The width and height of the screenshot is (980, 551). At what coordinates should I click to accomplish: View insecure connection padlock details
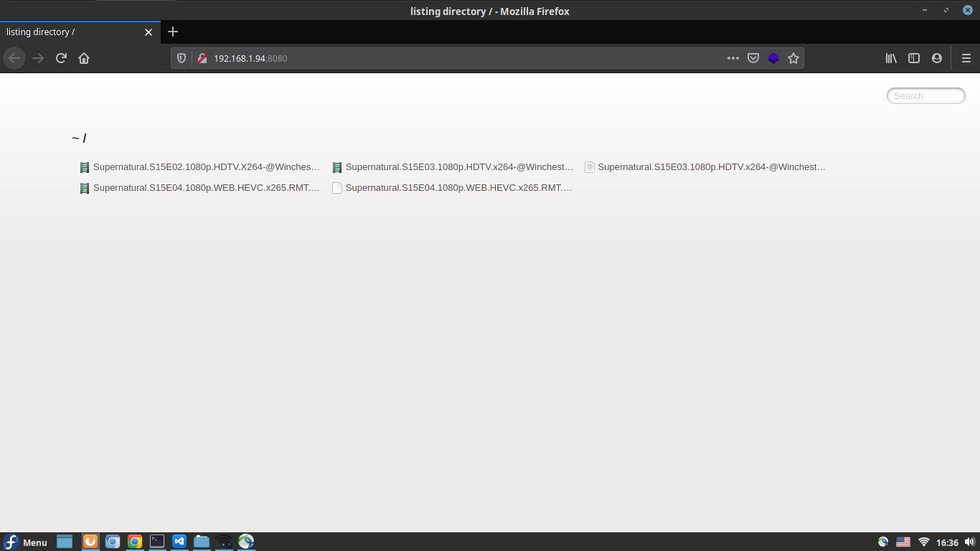pos(202,58)
